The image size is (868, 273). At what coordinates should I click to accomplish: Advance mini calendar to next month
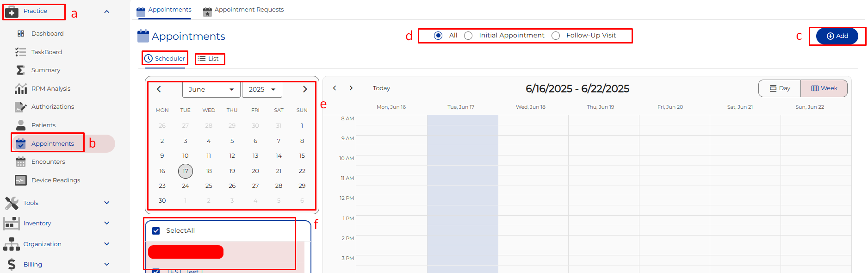click(305, 89)
